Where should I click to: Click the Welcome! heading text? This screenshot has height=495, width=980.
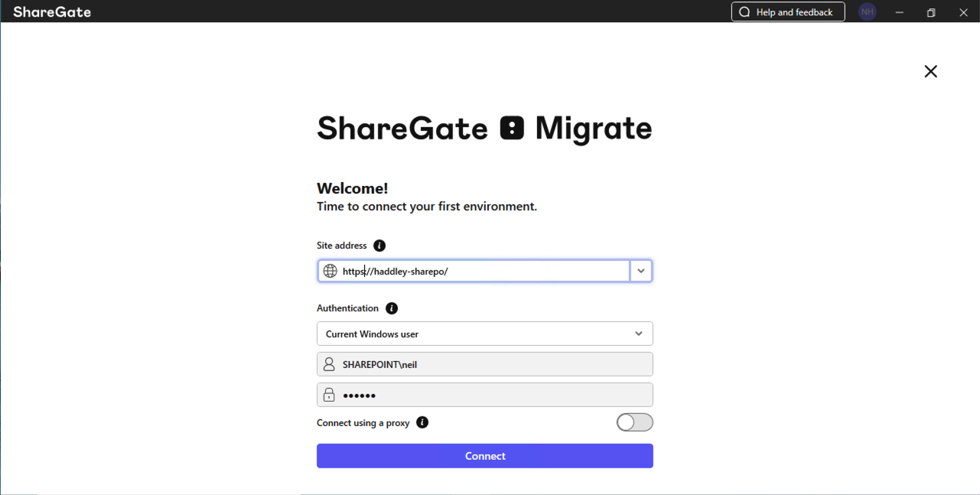(353, 188)
